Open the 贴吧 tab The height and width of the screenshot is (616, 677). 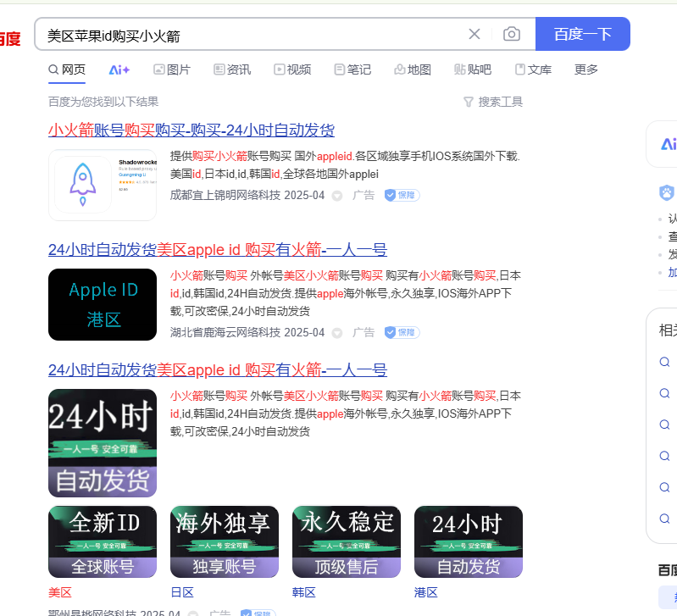coord(473,69)
